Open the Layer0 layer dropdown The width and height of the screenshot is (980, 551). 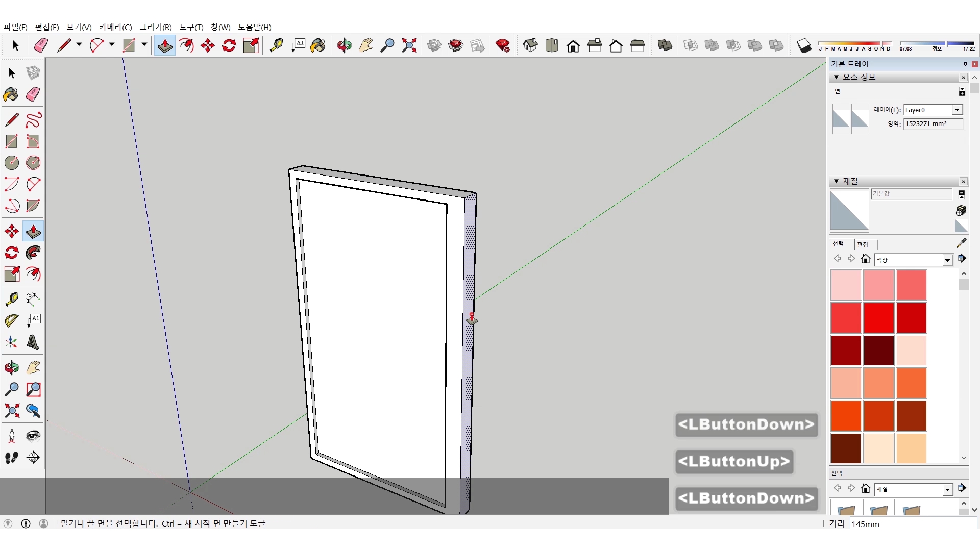coord(957,110)
